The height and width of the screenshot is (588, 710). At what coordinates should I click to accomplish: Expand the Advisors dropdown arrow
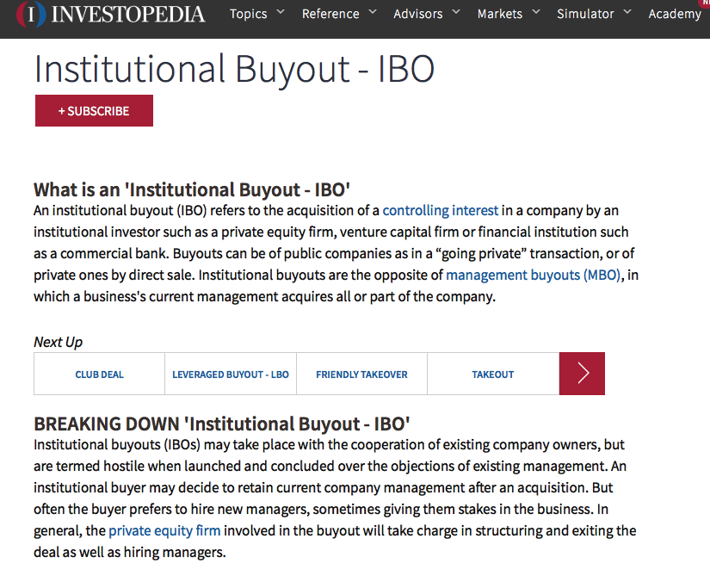coord(456,12)
